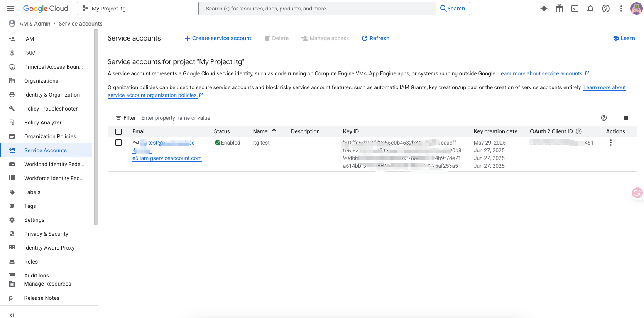The width and height of the screenshot is (644, 318).
Task: Activate Cloud Shell terminal icon
Action: (575, 9)
